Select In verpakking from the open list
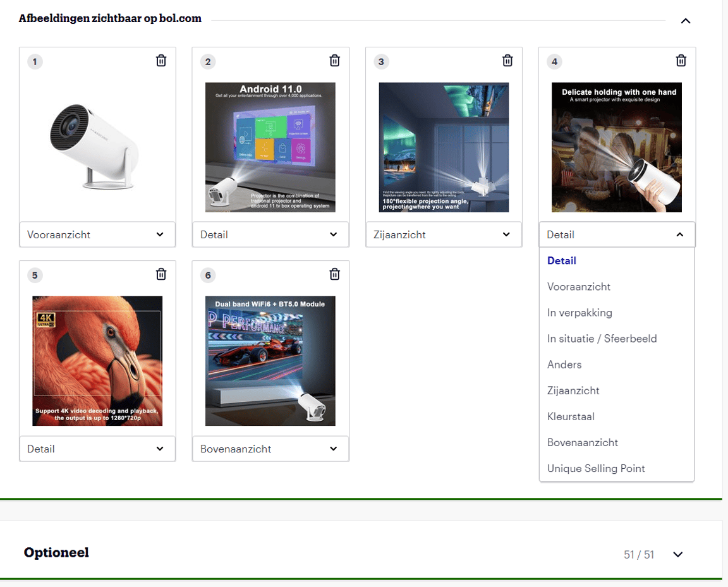The image size is (728, 587). click(579, 312)
